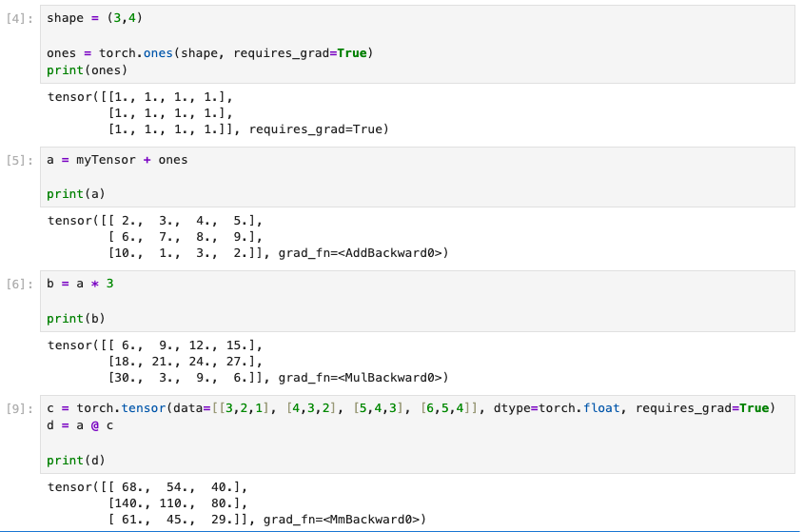804x532 pixels.
Task: Click the MulBackward0 output tensor
Action: [x=247, y=361]
